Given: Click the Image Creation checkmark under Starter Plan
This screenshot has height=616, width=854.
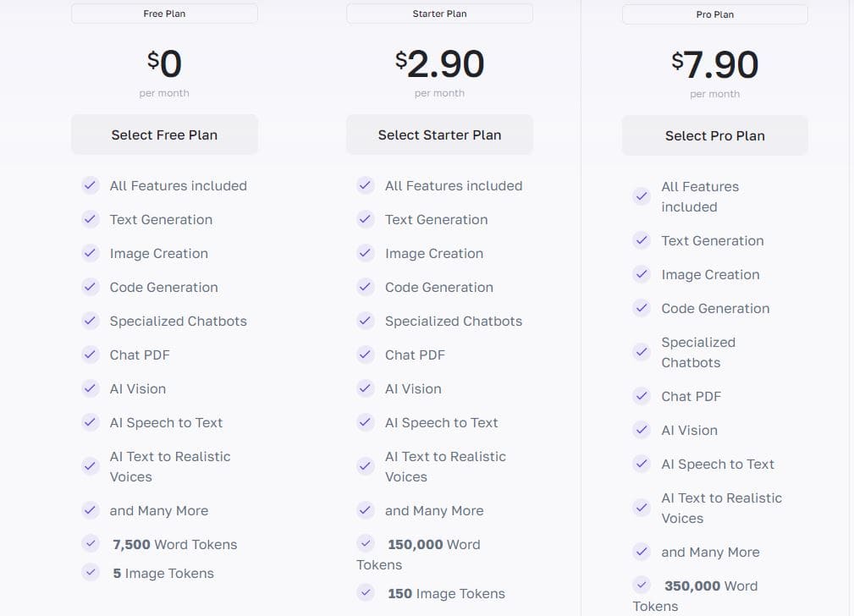Looking at the screenshot, I should [x=366, y=253].
